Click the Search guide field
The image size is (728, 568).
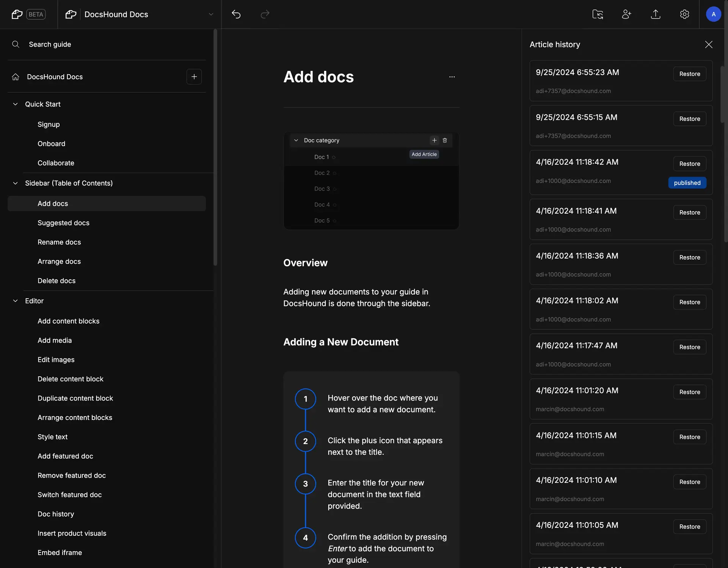(107, 44)
